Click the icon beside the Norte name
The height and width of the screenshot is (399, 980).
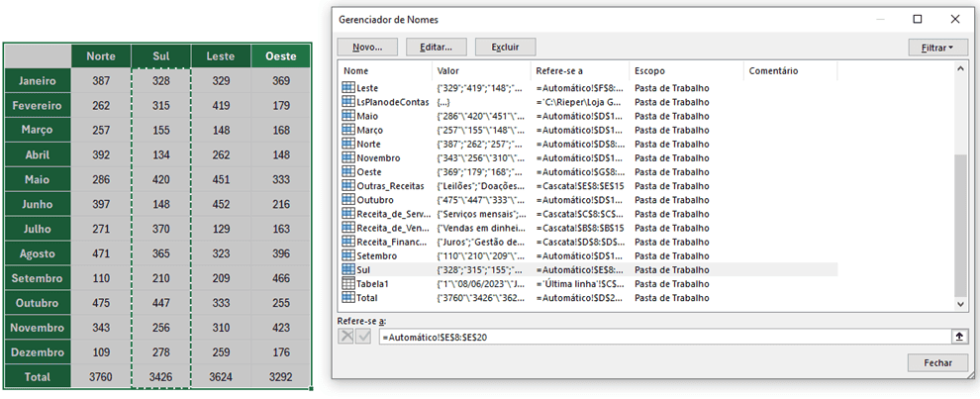(348, 144)
